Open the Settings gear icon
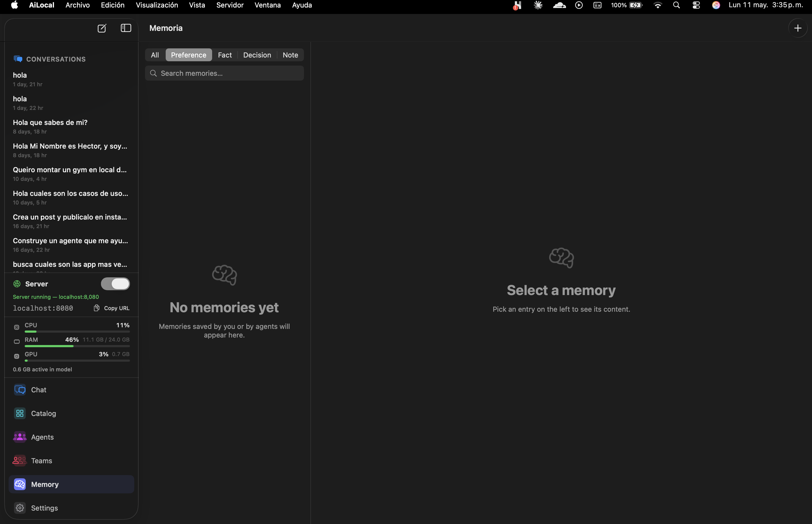 click(x=20, y=508)
